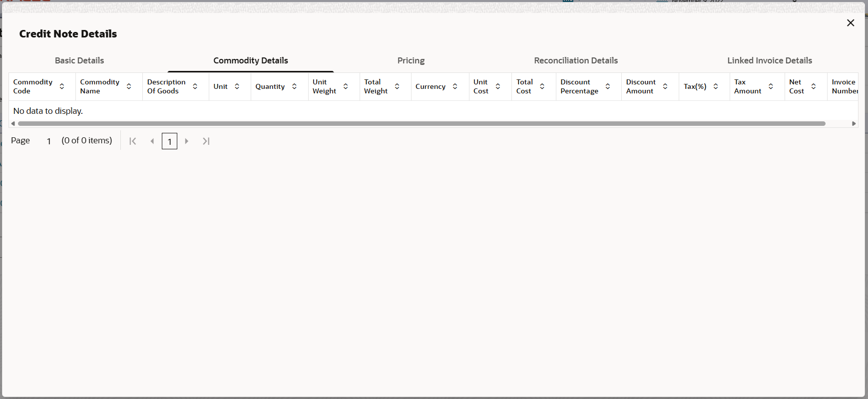Open the Pricing tab
The height and width of the screenshot is (399, 868).
[411, 60]
